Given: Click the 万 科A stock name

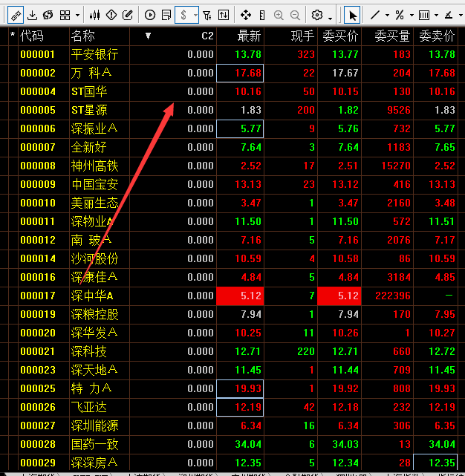Looking at the screenshot, I should pyautogui.click(x=91, y=74).
